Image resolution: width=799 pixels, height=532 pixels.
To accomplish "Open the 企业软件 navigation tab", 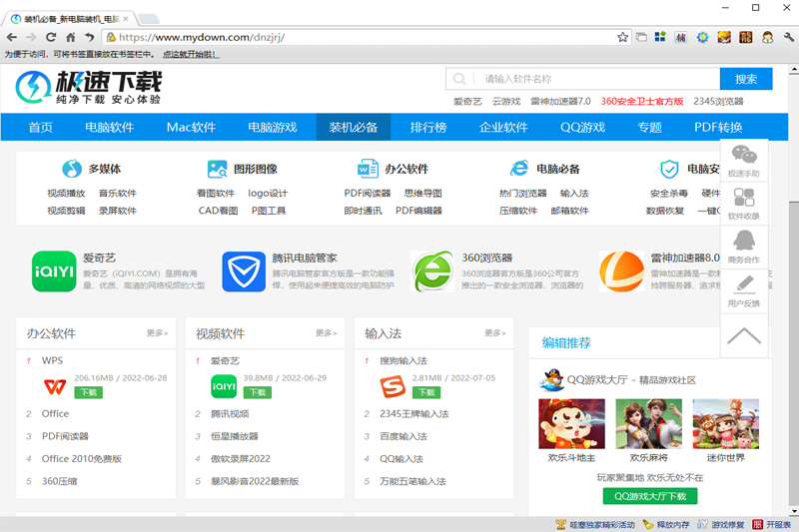I will (x=503, y=128).
